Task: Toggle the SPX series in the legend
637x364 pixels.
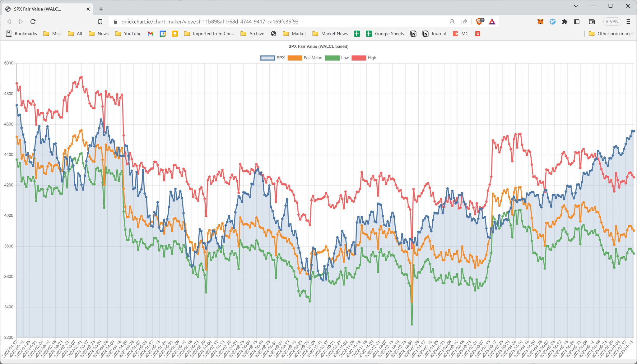Action: 273,58
